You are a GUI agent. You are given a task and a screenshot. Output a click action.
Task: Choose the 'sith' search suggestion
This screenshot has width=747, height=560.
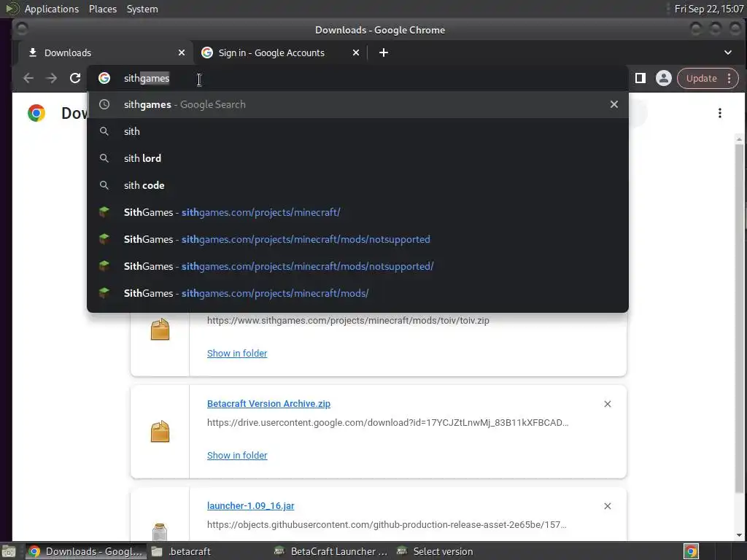click(x=357, y=131)
